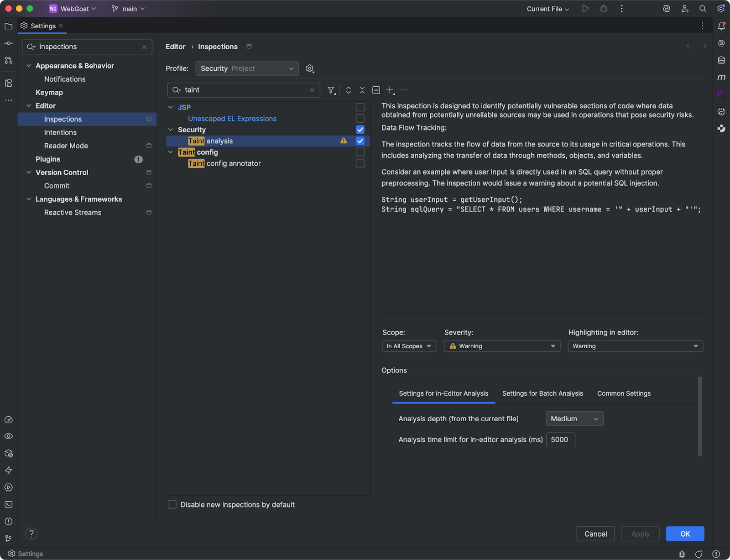This screenshot has width=730, height=560.
Task: Collapse the Version Control section
Action: point(29,172)
